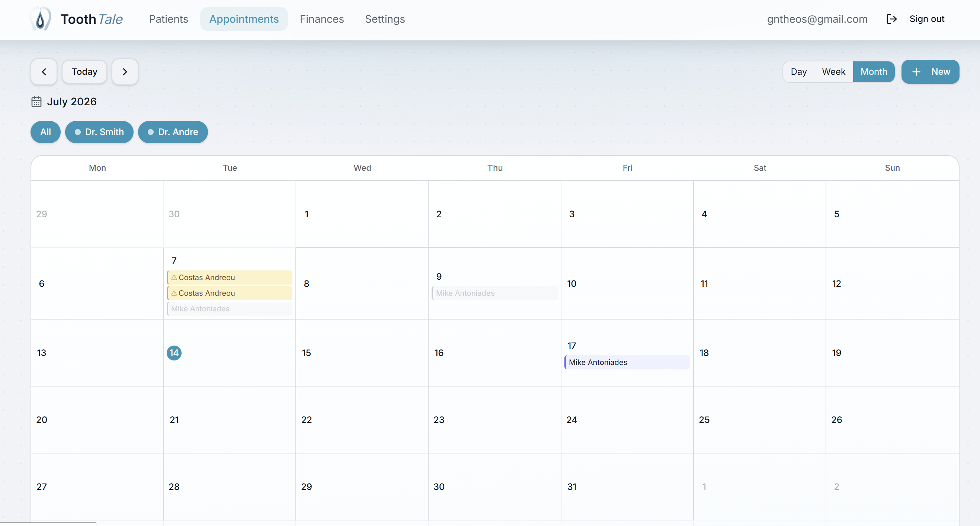Click the plus icon in New button

[916, 71]
